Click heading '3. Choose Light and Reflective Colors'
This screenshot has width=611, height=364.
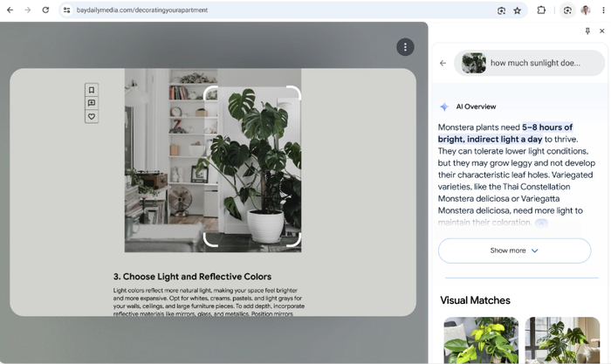click(x=192, y=277)
